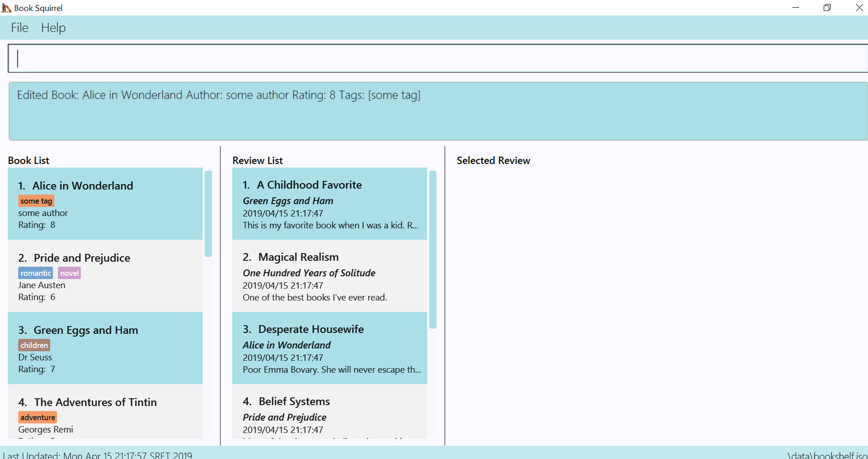This screenshot has width=868, height=459.
Task: Close the Book Squirrel window
Action: [859, 8]
